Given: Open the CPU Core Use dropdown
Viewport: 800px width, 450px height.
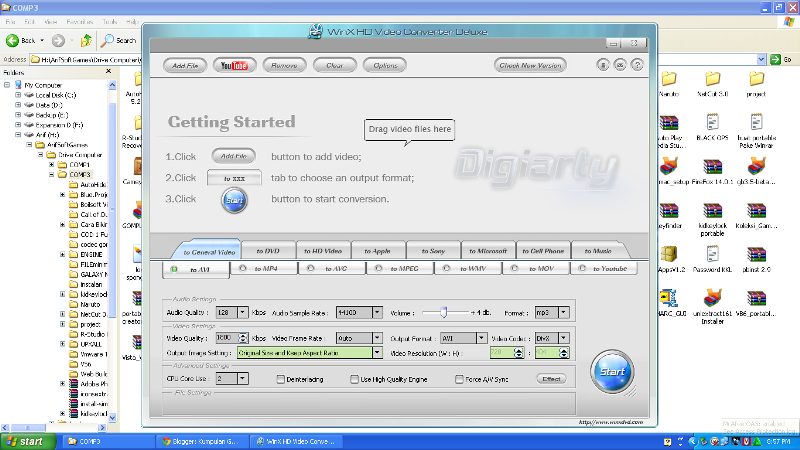Looking at the screenshot, I should point(242,379).
